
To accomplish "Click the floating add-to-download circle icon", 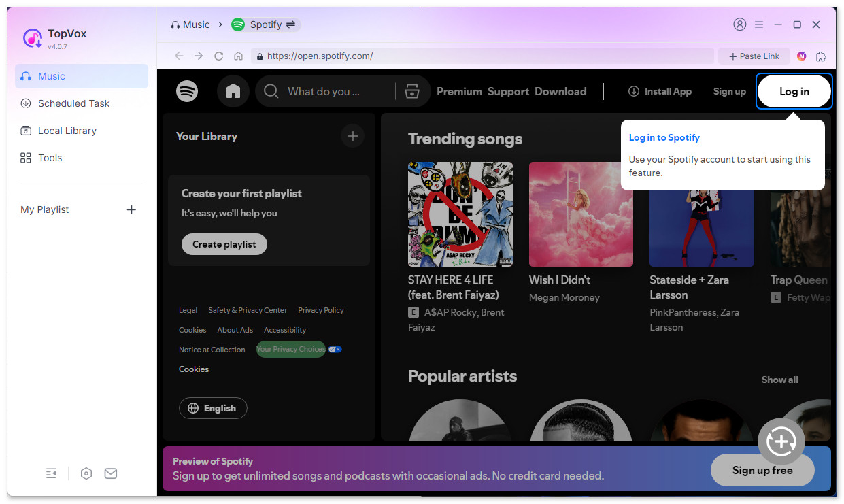I will click(x=781, y=442).
